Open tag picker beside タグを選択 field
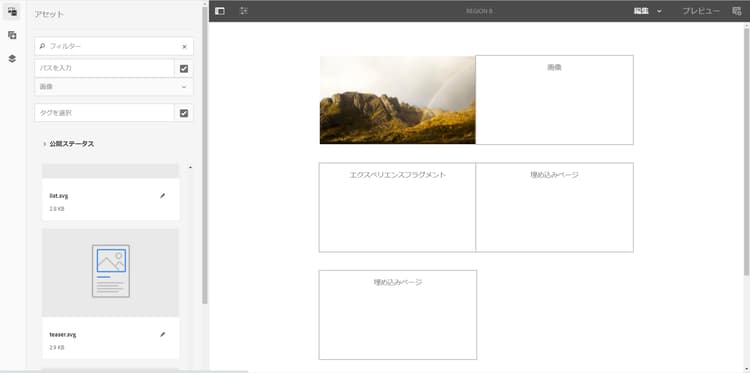 (184, 113)
